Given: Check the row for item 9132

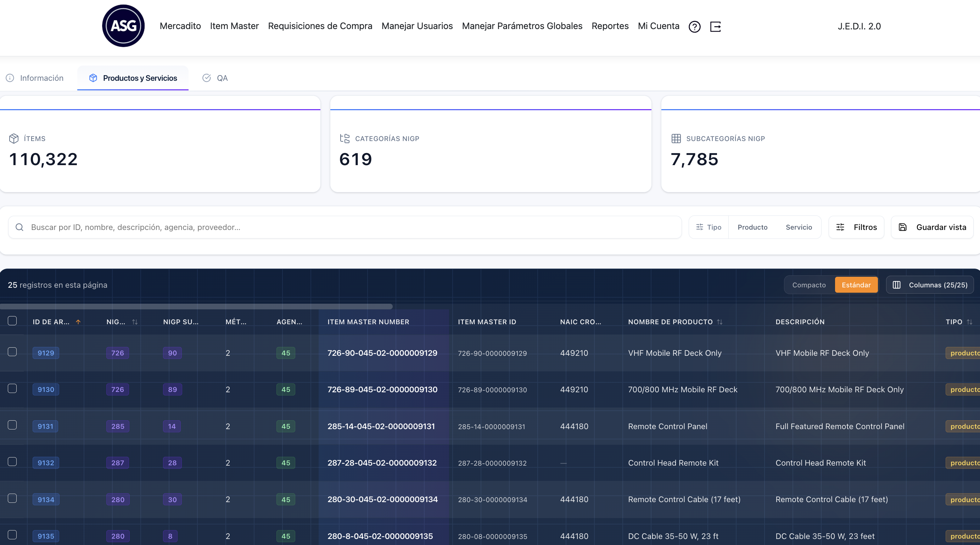Looking at the screenshot, I should [x=12, y=461].
